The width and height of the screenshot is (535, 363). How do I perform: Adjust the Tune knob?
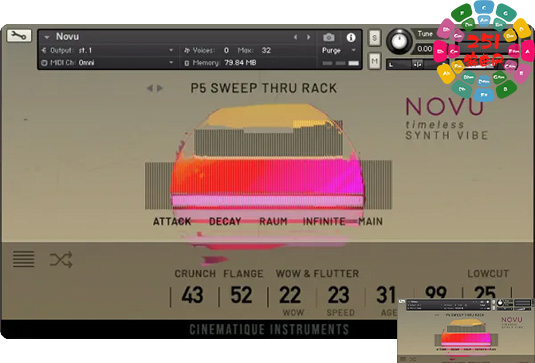(x=399, y=41)
